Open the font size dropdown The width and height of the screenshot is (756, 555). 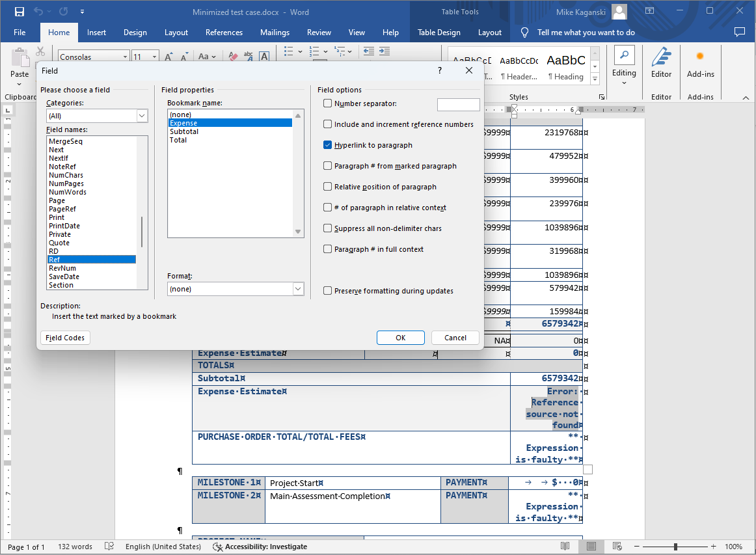pos(154,57)
